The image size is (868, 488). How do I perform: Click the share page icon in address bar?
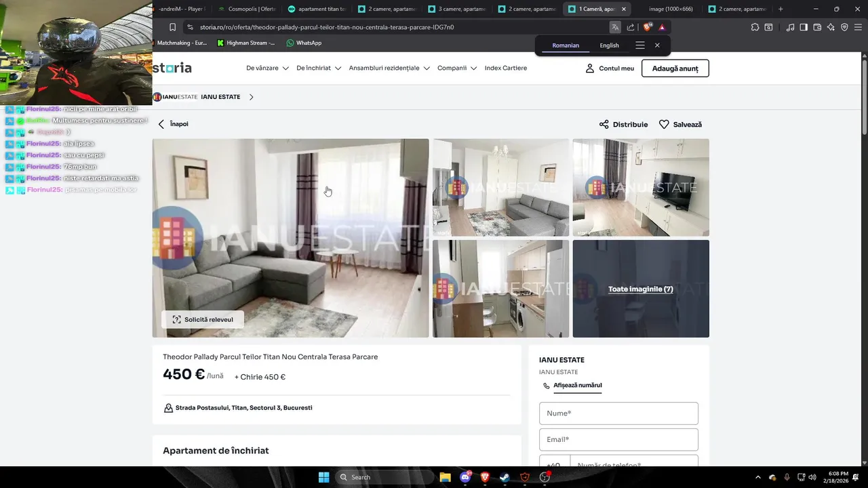(631, 27)
